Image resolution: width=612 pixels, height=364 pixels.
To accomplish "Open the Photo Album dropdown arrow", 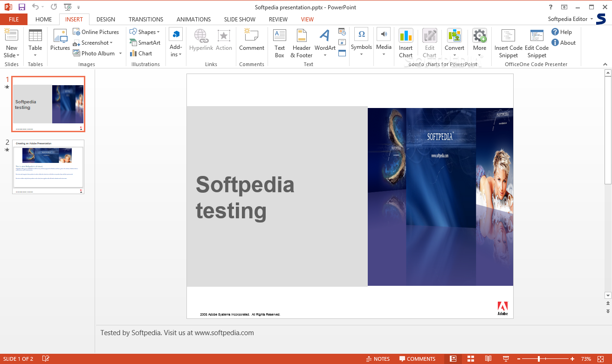I will point(120,54).
